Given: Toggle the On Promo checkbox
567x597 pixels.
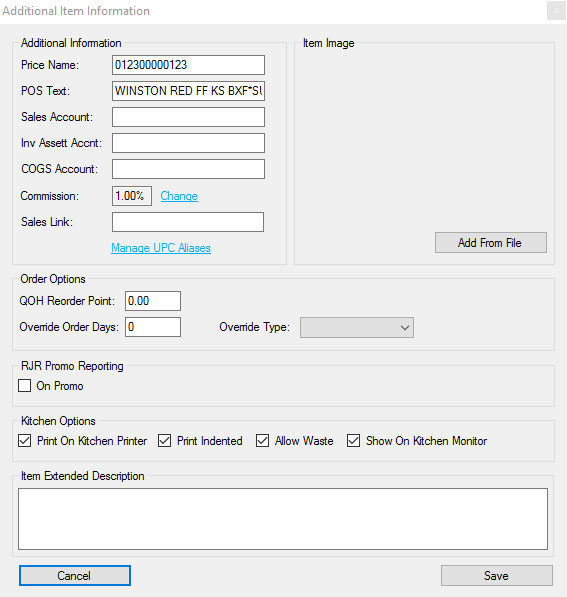Looking at the screenshot, I should click(25, 385).
